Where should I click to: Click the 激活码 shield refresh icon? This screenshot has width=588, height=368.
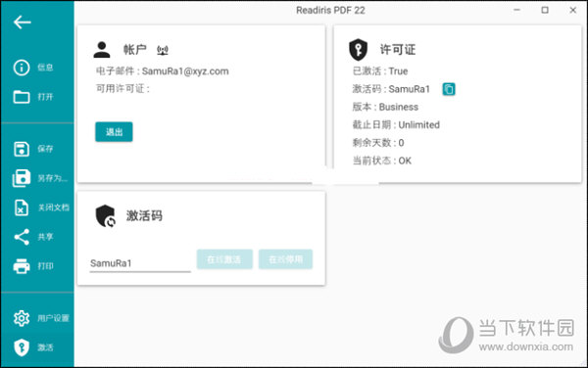pyautogui.click(x=106, y=216)
